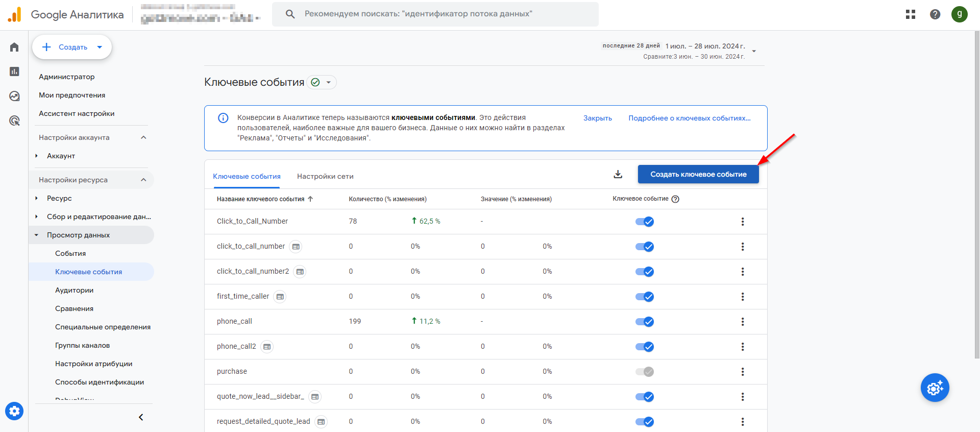Open Ассистент настройки link
The height and width of the screenshot is (432, 980).
point(77,113)
